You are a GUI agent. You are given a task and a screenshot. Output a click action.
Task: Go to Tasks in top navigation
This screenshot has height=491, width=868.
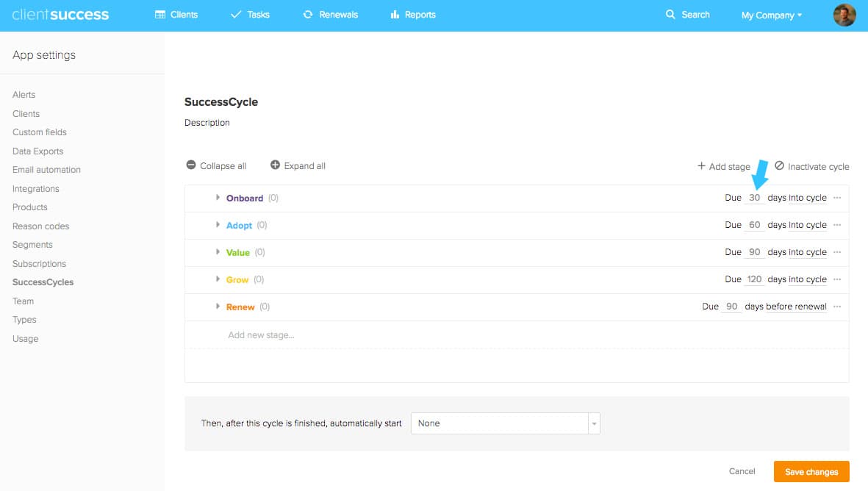click(x=258, y=15)
